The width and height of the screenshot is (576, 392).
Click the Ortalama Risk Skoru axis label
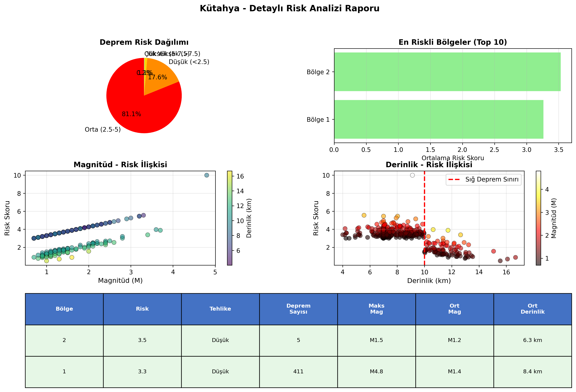pyautogui.click(x=453, y=158)
